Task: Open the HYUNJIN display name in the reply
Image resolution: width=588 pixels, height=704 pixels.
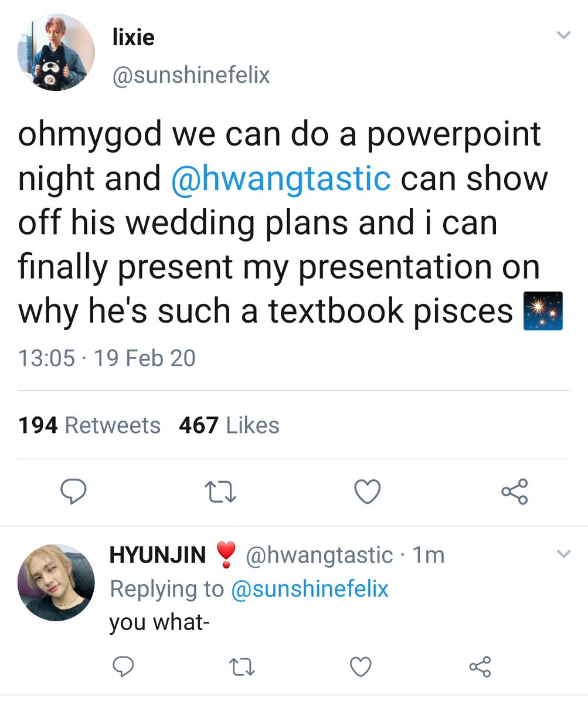Action: pos(158,555)
